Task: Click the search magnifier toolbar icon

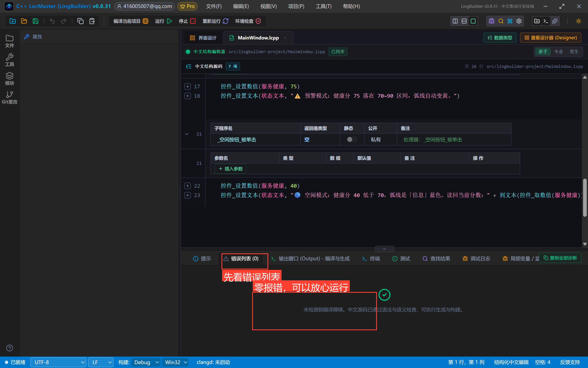Action: [501, 21]
